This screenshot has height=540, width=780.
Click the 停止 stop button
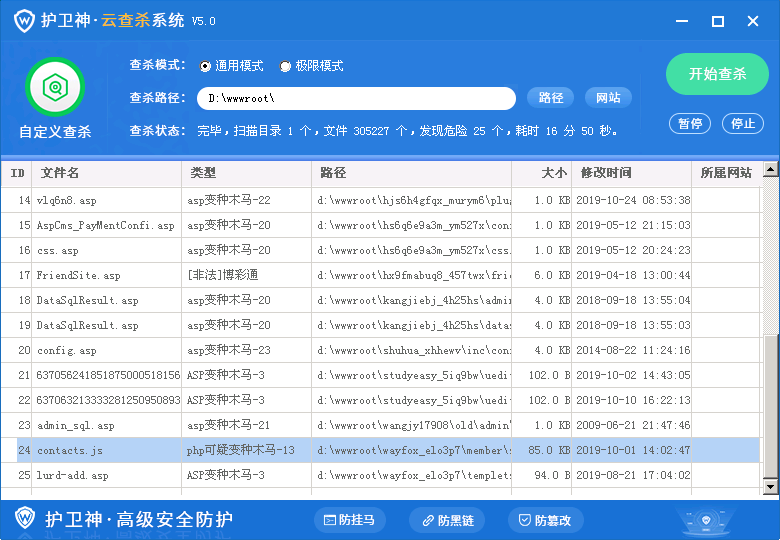pyautogui.click(x=743, y=123)
